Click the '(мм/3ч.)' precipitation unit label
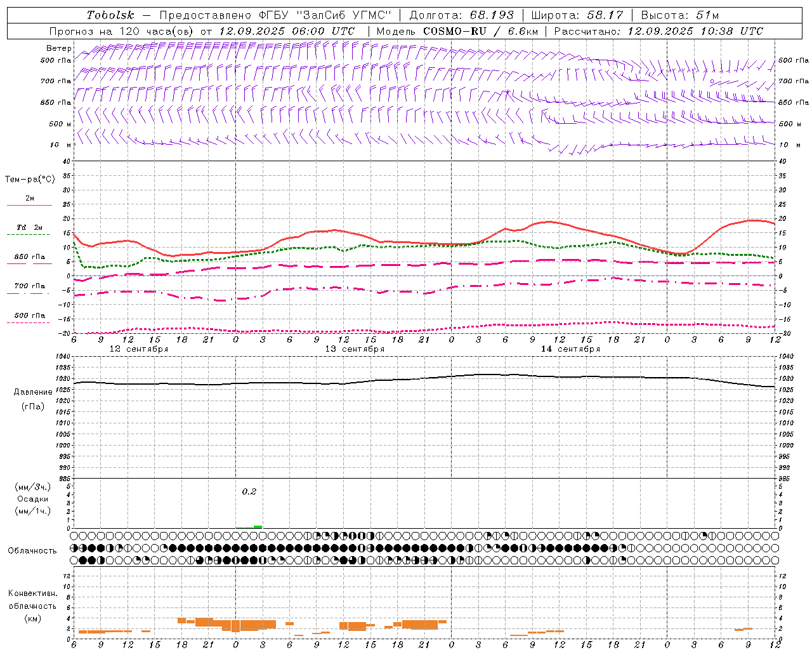The image size is (812, 650). (x=33, y=487)
